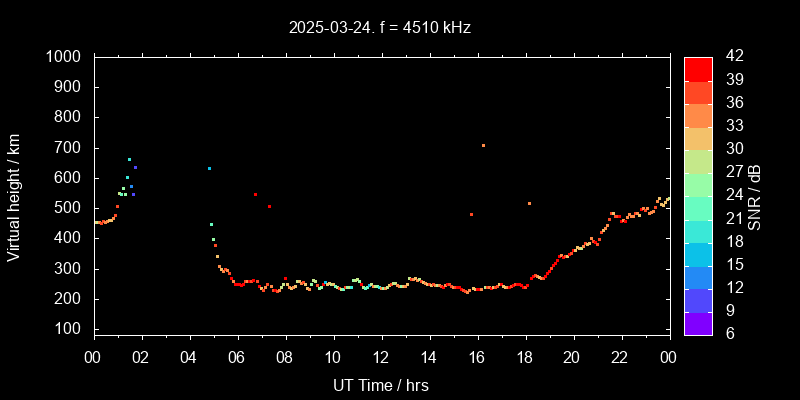Viewport: 800px width, 400px height.
Task: Click the 'SNR / dB' colorbar label
Action: click(x=755, y=196)
